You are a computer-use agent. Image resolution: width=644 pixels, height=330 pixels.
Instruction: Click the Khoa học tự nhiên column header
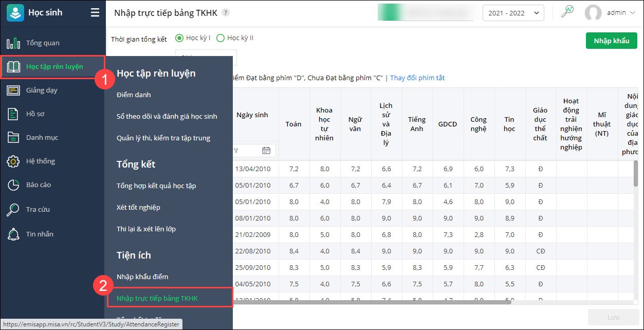324,124
